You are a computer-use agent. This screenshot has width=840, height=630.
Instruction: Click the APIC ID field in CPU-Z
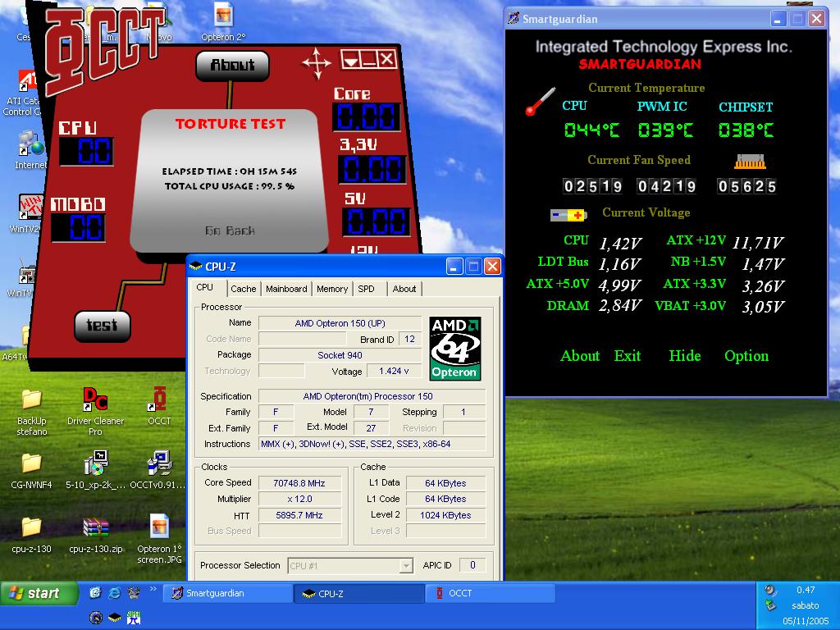[x=472, y=565]
